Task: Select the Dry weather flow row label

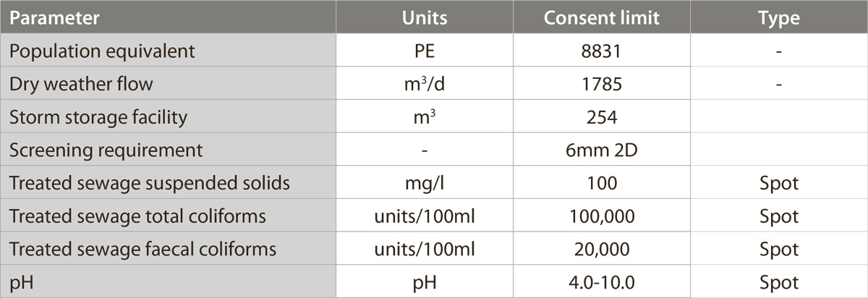Action: click(x=81, y=84)
